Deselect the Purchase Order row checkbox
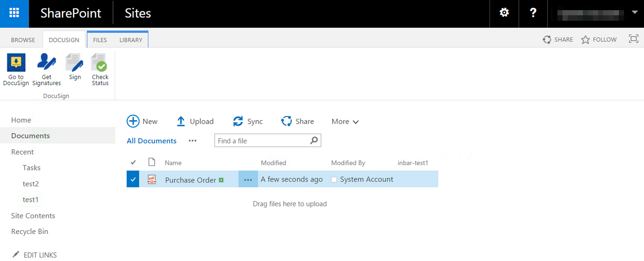The image size is (644, 261). point(133,179)
